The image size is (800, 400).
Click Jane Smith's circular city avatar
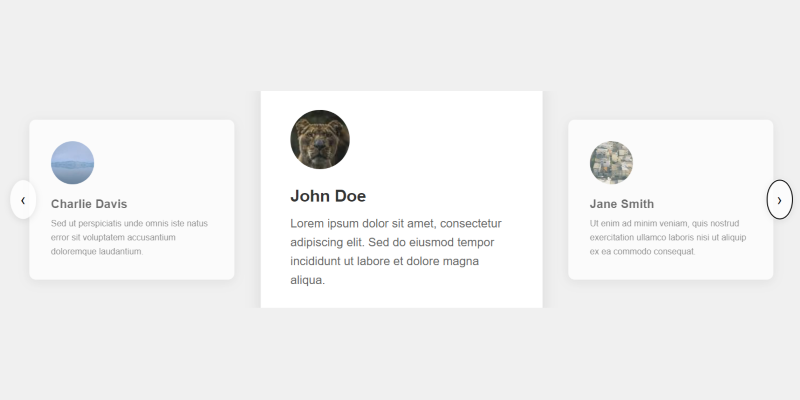coord(611,162)
